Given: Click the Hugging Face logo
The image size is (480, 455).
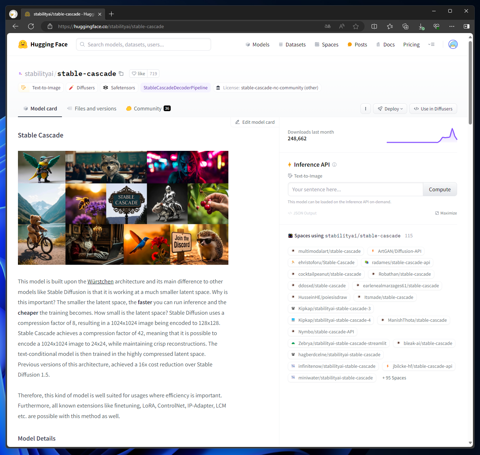Looking at the screenshot, I should click(43, 44).
